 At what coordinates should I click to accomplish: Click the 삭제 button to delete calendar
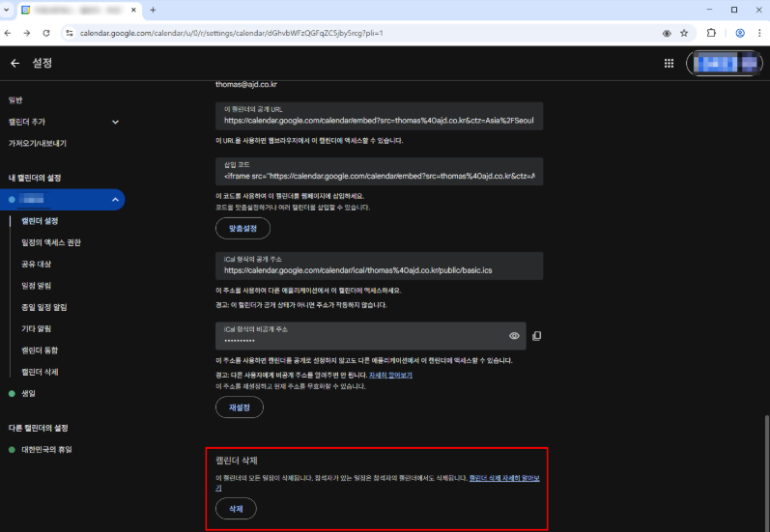click(x=236, y=508)
